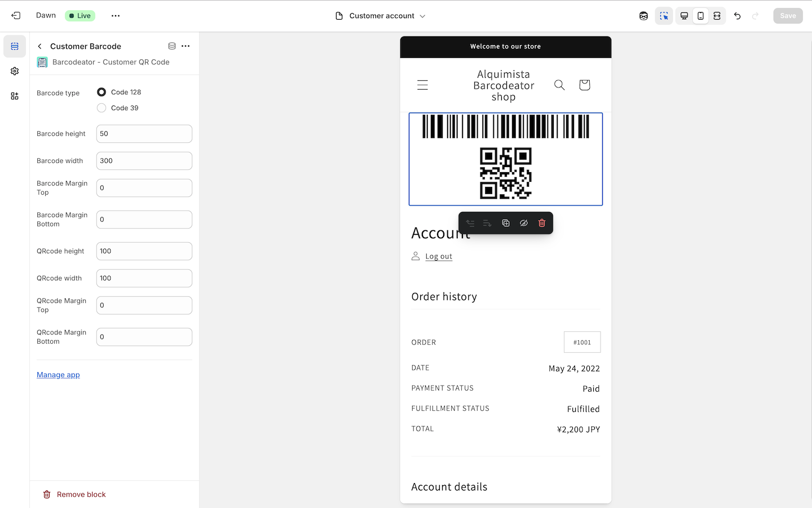Switch to desktop preview icon

point(684,16)
